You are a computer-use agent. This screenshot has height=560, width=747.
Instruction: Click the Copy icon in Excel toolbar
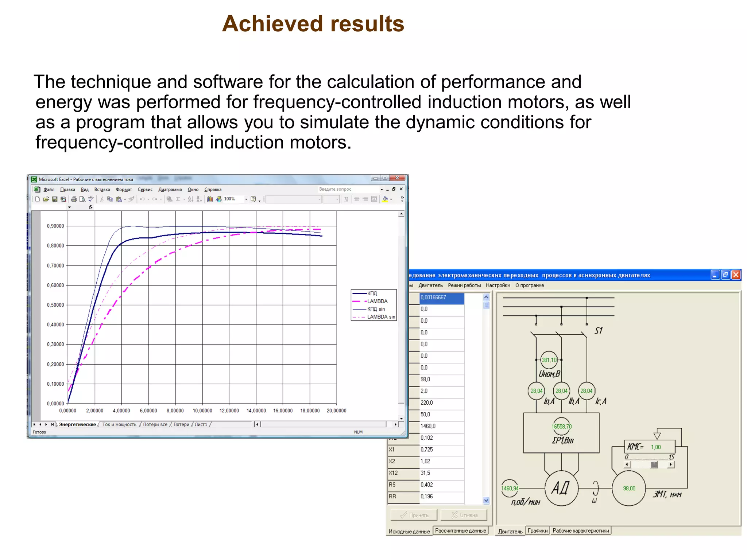(x=110, y=199)
